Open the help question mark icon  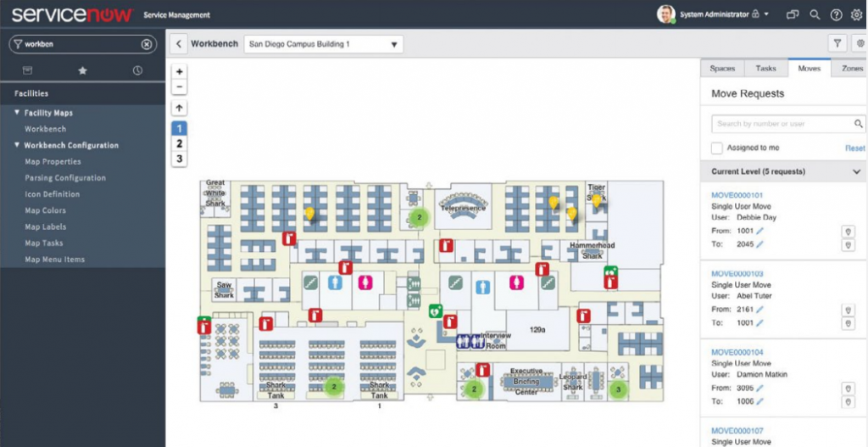pyautogui.click(x=836, y=15)
